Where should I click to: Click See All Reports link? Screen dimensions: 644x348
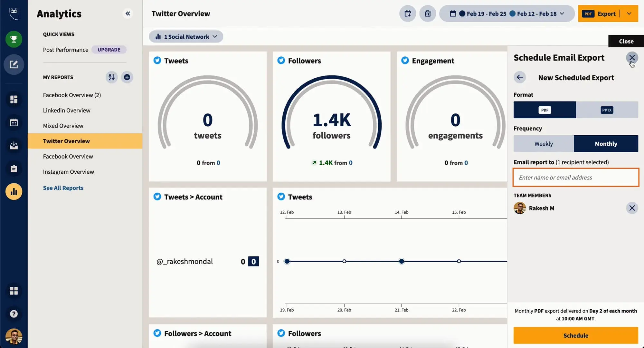(x=63, y=188)
